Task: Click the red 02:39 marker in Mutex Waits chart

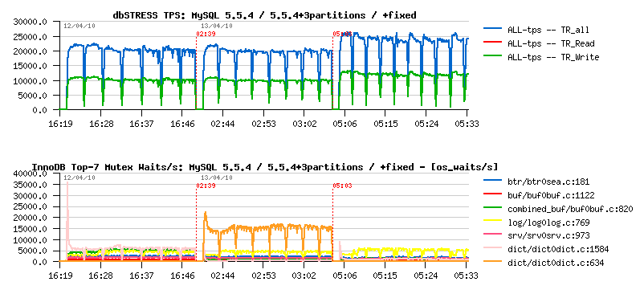Action: (x=206, y=186)
